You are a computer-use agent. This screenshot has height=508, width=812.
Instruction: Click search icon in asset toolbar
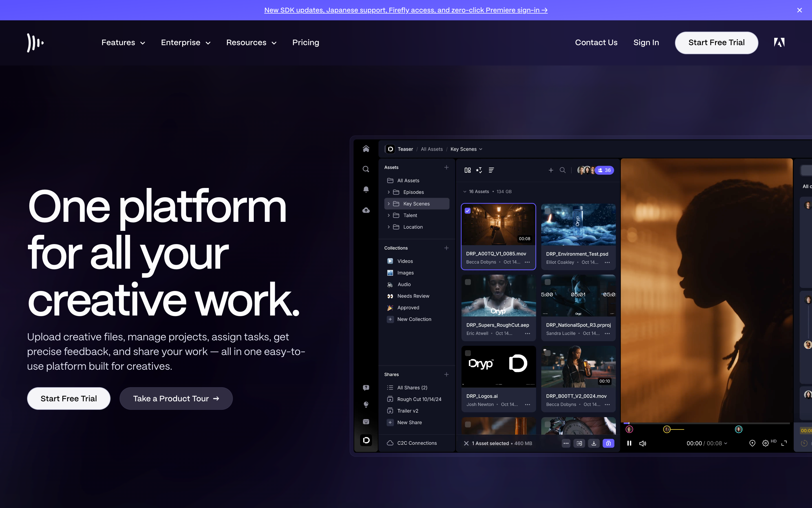point(563,170)
